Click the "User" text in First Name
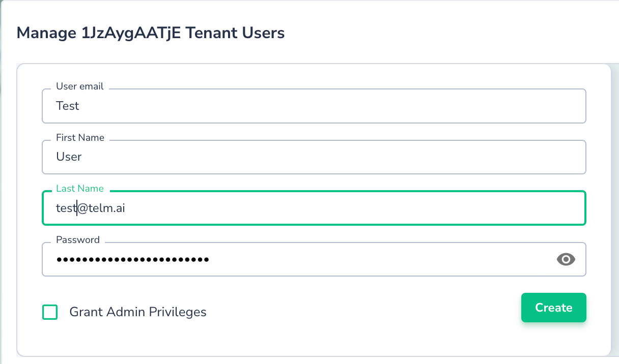The image size is (619, 364). (x=69, y=157)
